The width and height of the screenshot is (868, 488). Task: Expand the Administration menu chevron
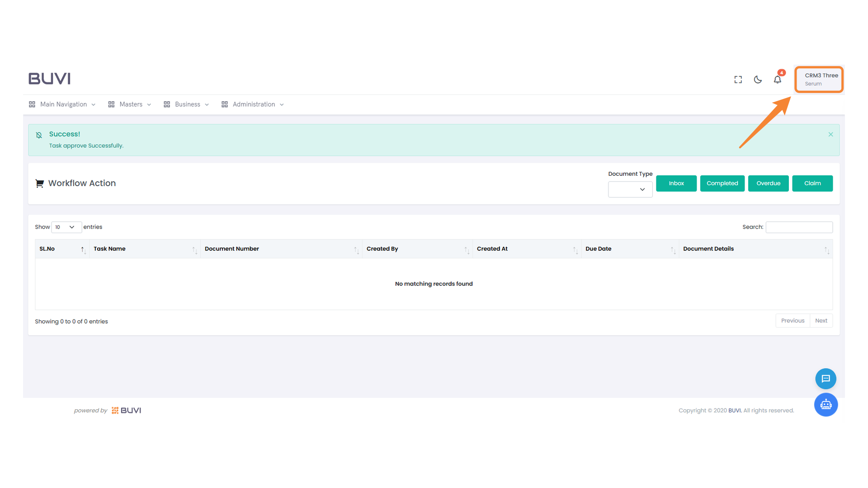(282, 104)
